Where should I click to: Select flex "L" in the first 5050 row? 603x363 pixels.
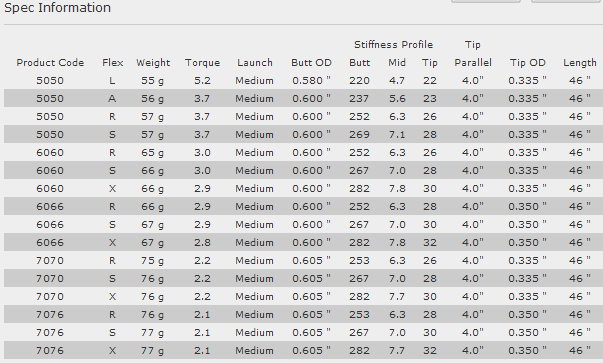click(112, 81)
